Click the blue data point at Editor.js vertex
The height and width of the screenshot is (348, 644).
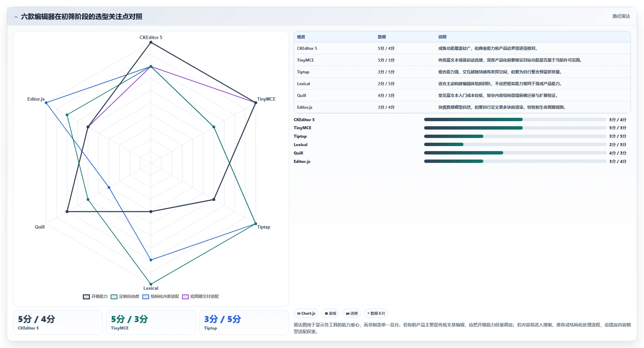(46, 103)
